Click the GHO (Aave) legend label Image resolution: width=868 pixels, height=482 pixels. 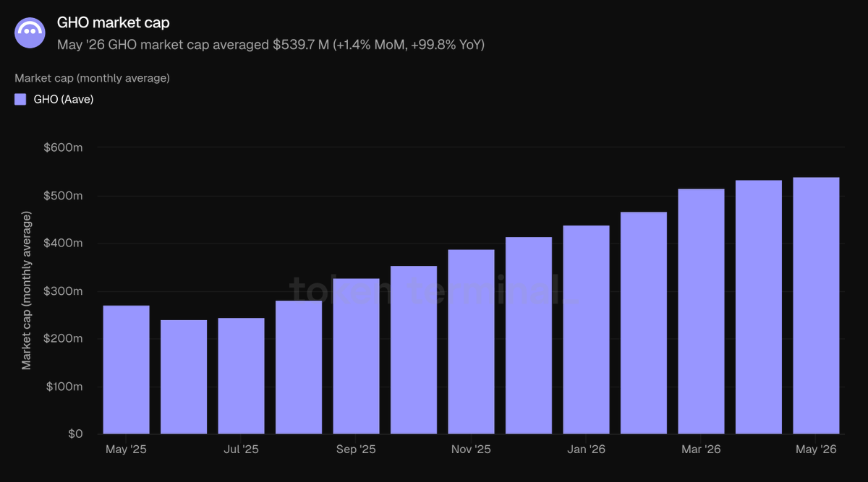pos(64,100)
